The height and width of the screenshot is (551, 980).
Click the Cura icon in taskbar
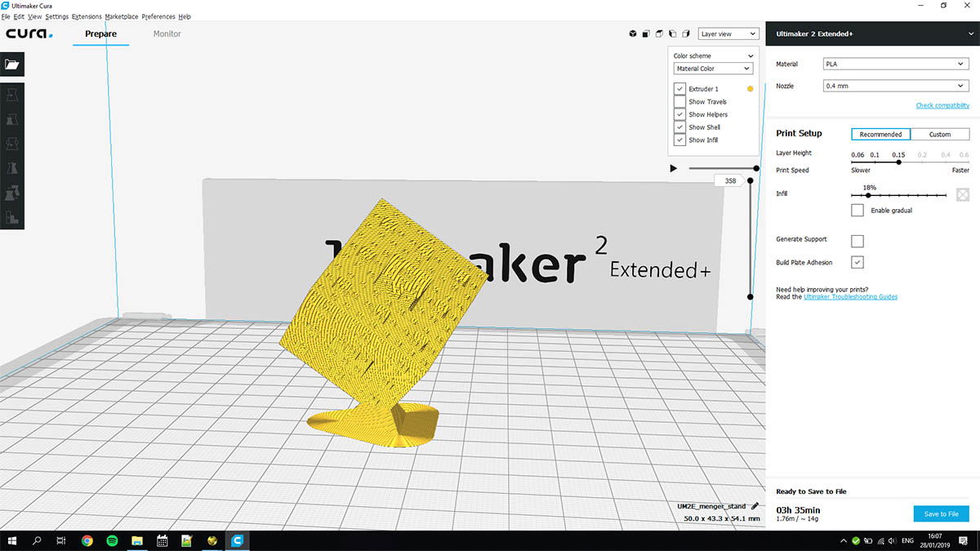[238, 540]
